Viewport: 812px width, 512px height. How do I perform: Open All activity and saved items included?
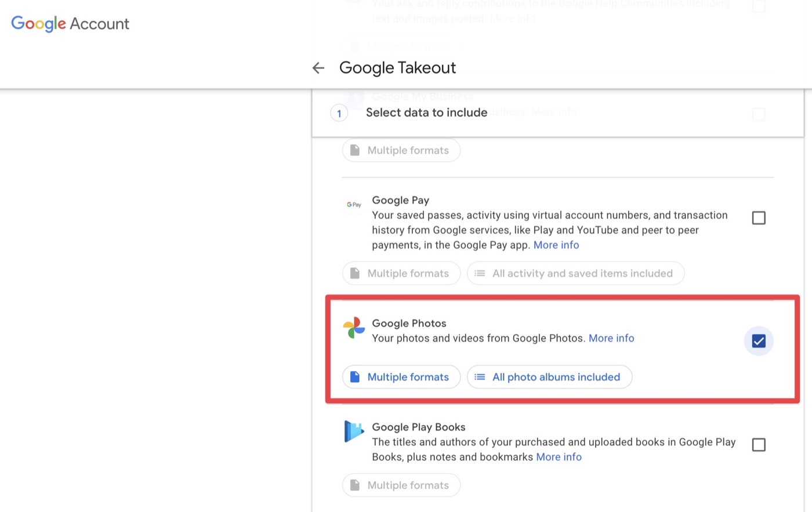(x=575, y=273)
